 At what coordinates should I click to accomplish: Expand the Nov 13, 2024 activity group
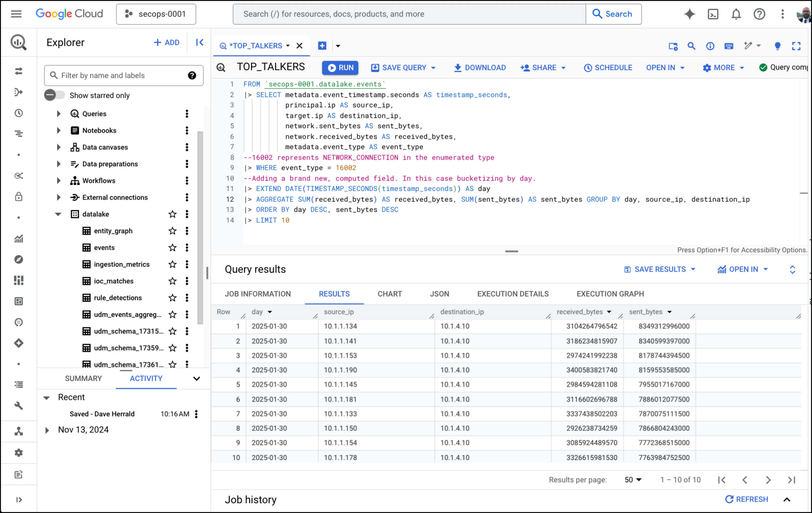(x=47, y=430)
